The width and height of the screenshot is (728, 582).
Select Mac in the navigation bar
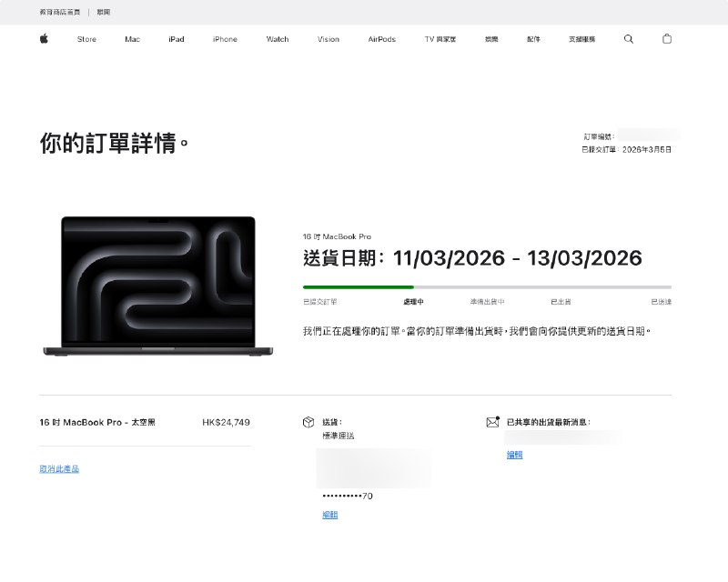(131, 39)
